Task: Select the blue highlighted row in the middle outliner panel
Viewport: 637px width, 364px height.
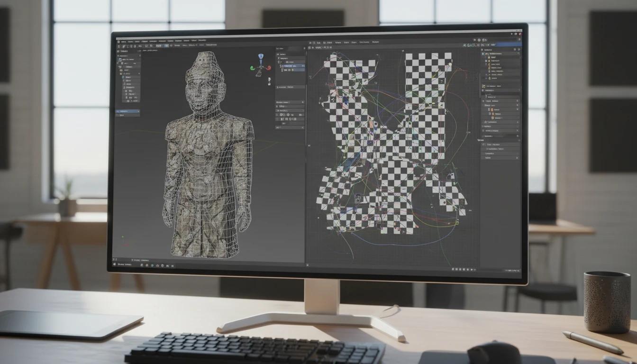Action: click(x=292, y=66)
